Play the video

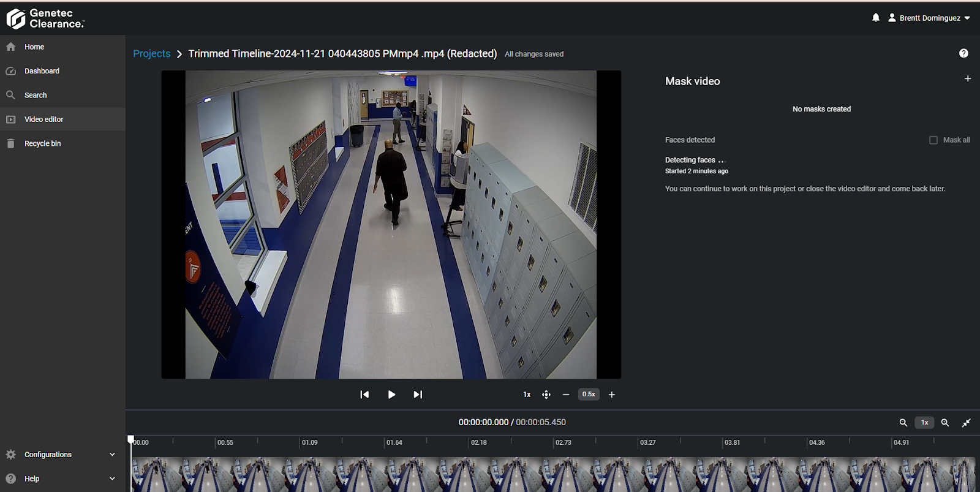point(391,395)
